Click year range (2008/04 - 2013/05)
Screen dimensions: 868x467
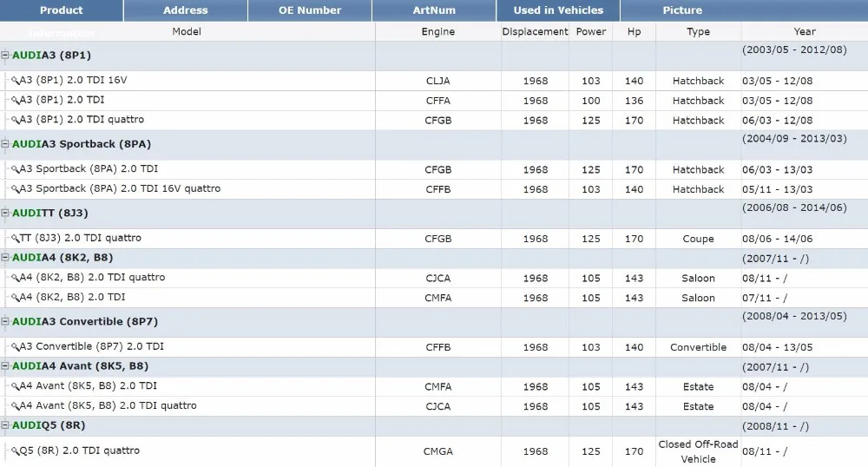click(794, 316)
